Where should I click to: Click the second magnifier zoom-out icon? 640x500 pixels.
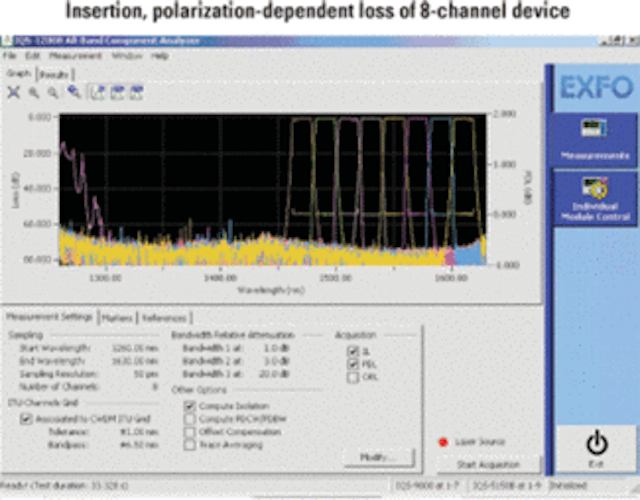coord(53,93)
